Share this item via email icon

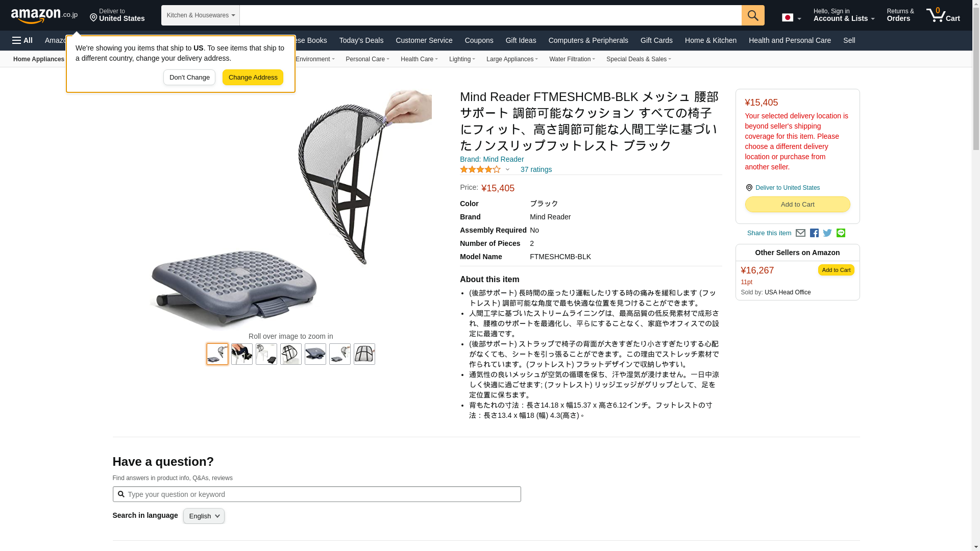(x=800, y=233)
